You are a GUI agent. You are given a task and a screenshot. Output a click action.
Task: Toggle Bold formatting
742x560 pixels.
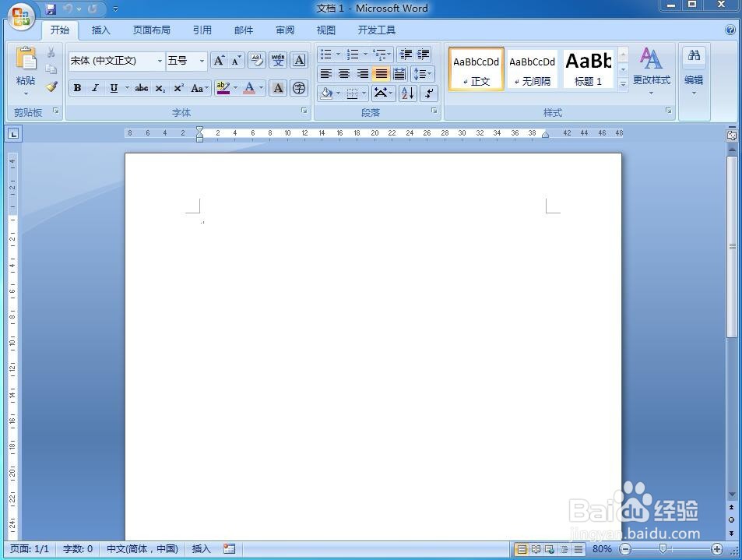(77, 88)
